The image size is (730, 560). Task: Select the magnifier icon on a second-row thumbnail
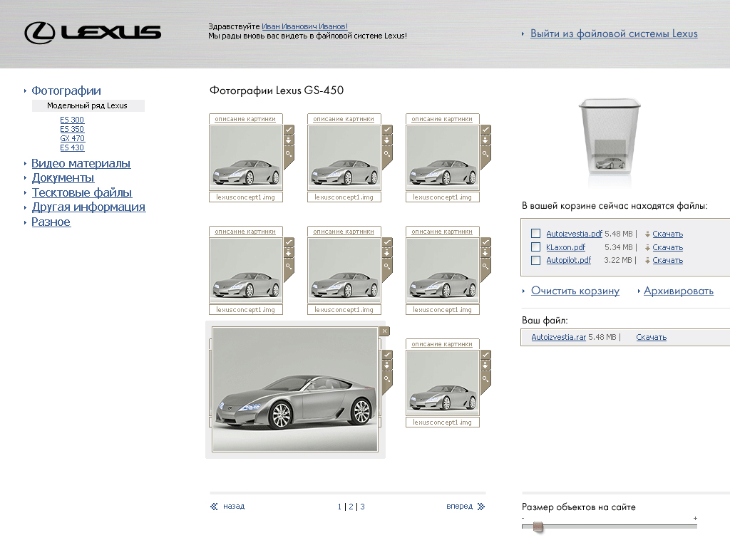pyautogui.click(x=289, y=265)
